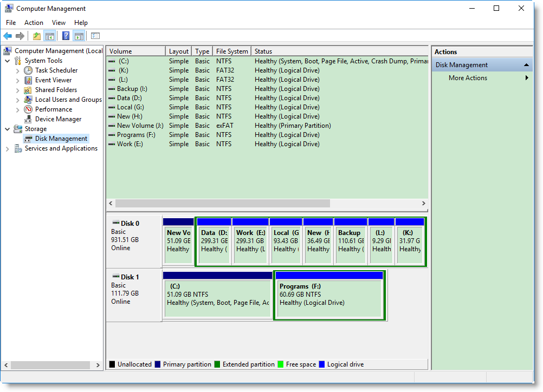The height and width of the screenshot is (392, 543).
Task: Expand the Services and Applications node
Action: 8,148
